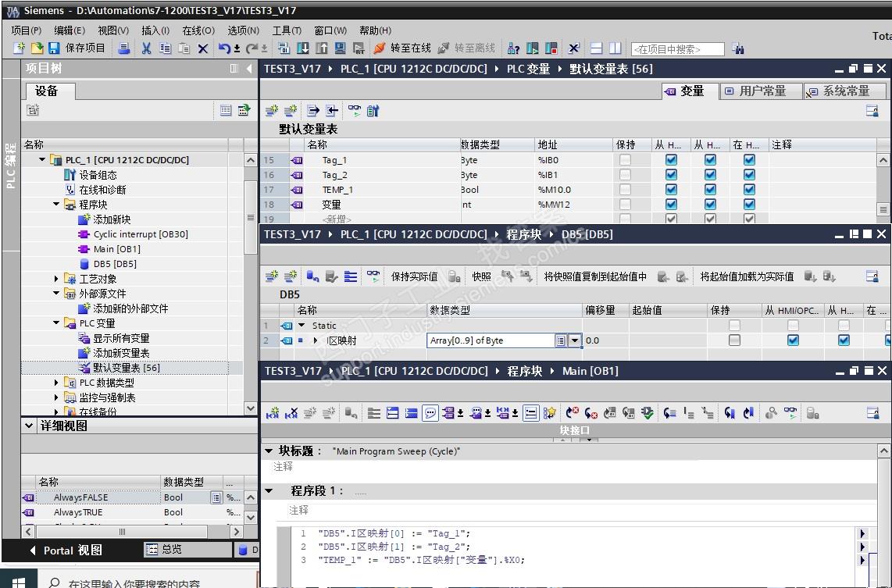Click the Insert network icon in Main OB1 toolbar

pos(273,413)
